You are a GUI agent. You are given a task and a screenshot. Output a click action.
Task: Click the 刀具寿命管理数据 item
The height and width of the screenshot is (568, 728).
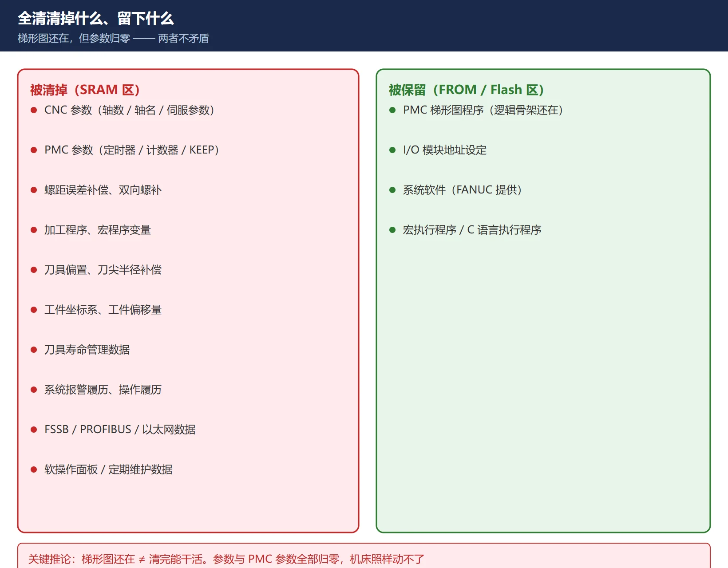87,350
